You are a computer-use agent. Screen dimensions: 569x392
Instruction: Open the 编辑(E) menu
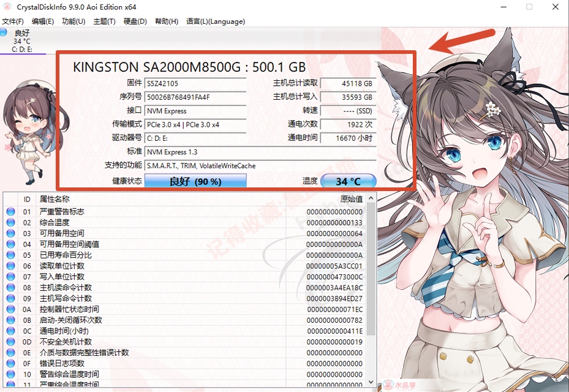point(42,21)
